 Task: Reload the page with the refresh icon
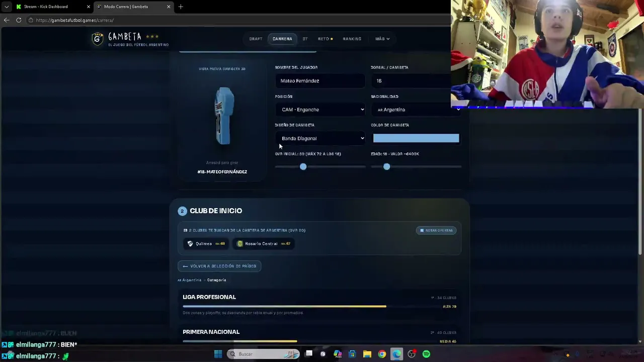[19, 20]
